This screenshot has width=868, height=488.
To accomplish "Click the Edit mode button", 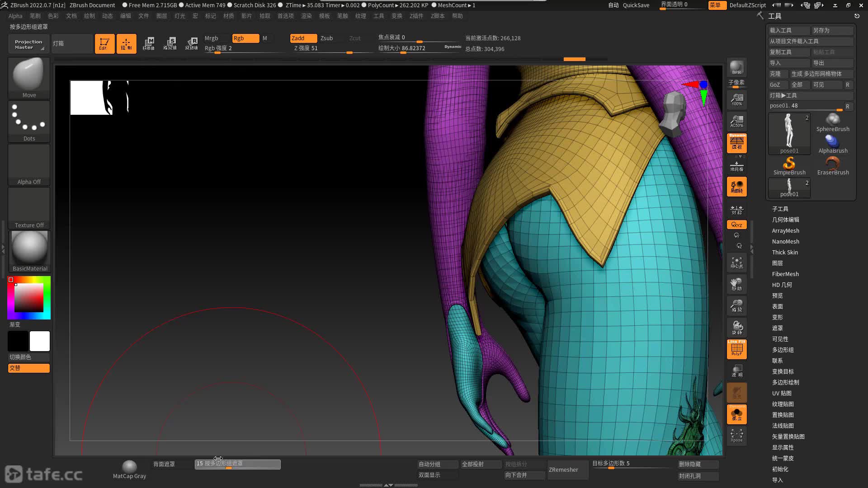I will pyautogui.click(x=104, y=44).
